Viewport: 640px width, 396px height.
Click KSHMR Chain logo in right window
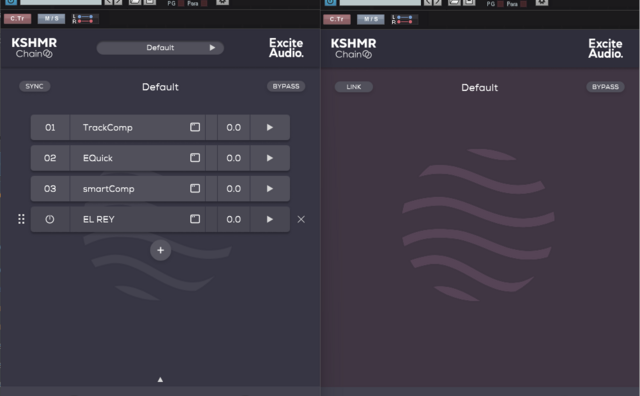pos(353,48)
